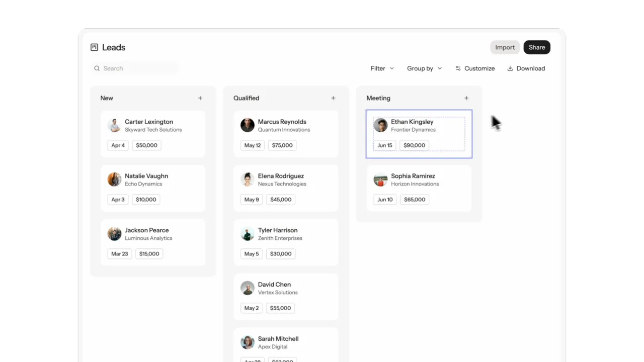Click the Jun 10 date tag
The height and width of the screenshot is (362, 644).
click(x=385, y=200)
